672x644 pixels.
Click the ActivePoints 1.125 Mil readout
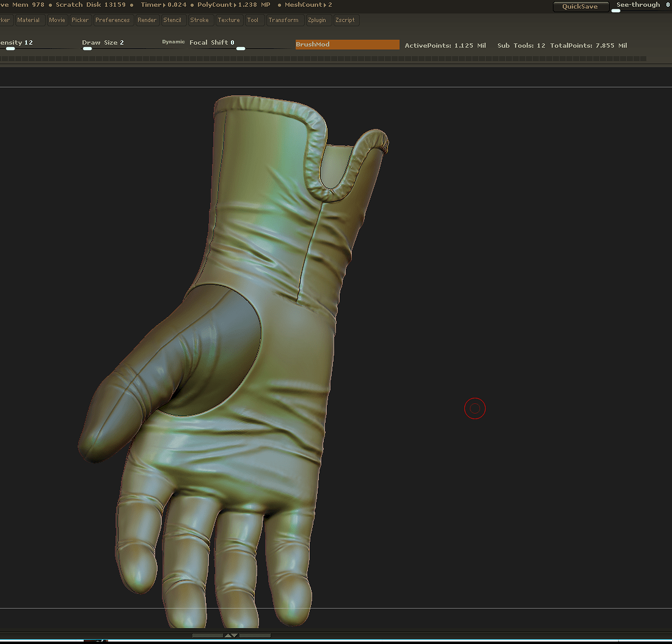tap(445, 45)
